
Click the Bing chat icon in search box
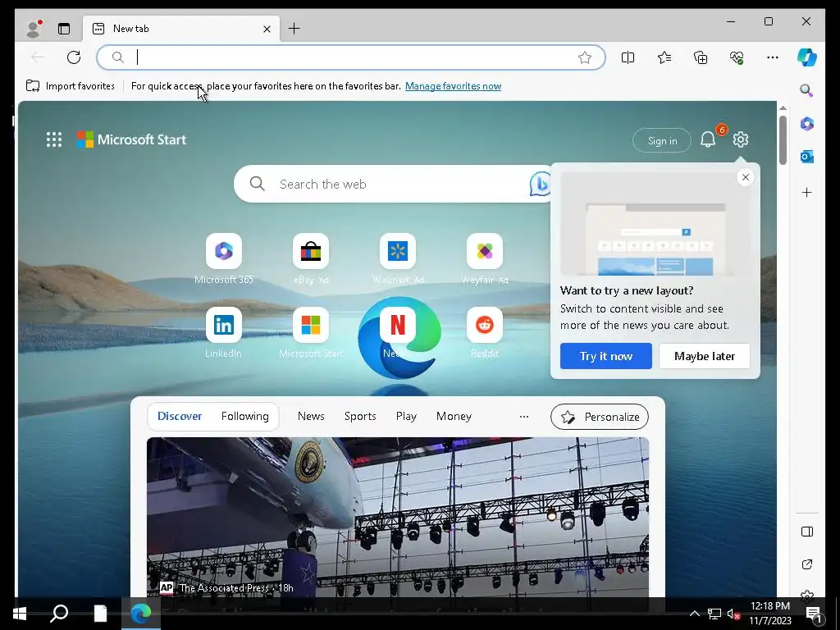pyautogui.click(x=540, y=184)
